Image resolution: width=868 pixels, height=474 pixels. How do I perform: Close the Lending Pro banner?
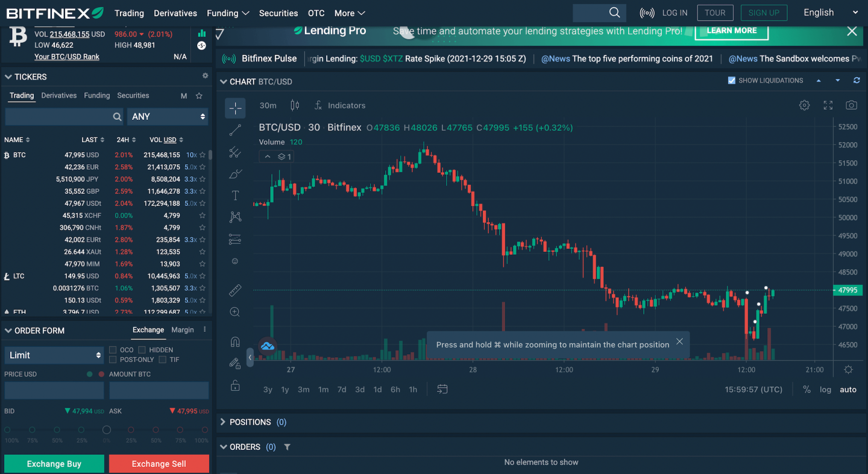[852, 31]
